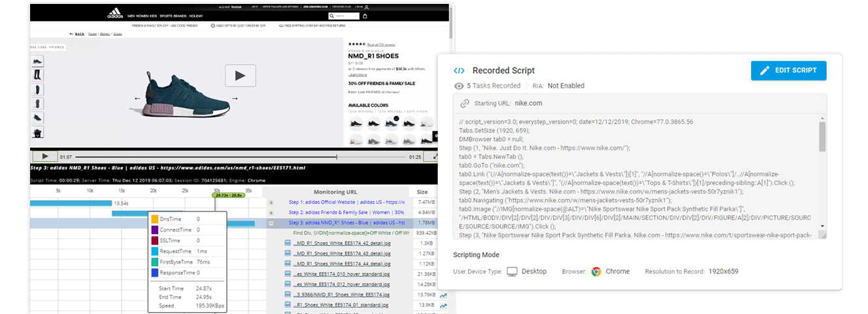Viewport: 868px width, 314px height.
Task: Open the MEN menu on adidas site
Action: (133, 16)
